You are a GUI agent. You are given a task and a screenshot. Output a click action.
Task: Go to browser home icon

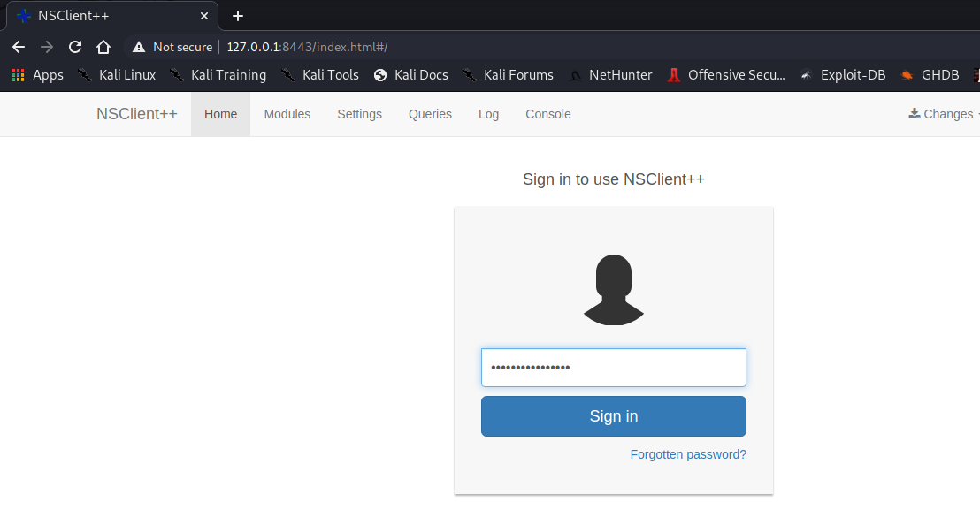[103, 47]
